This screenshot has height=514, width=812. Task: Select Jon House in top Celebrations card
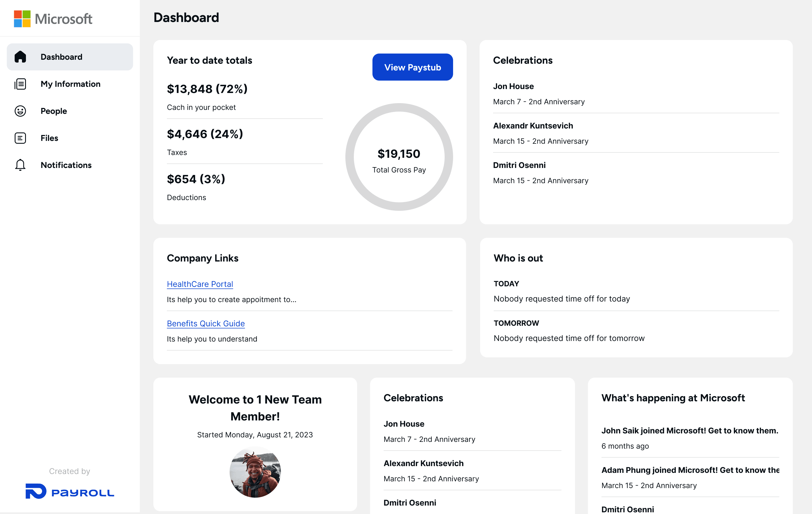pos(513,86)
